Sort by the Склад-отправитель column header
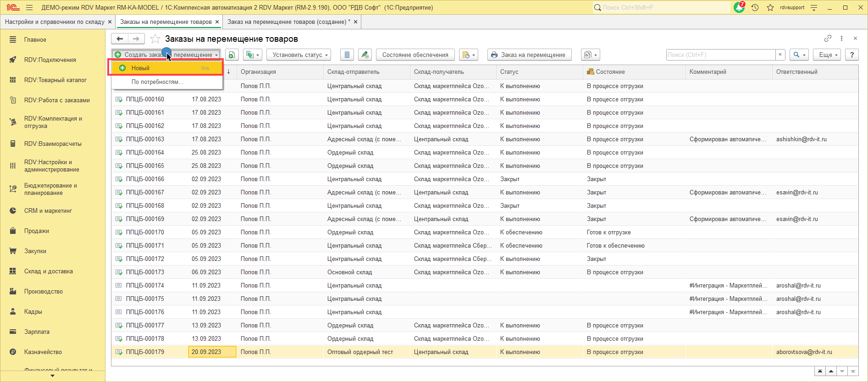 pyautogui.click(x=353, y=72)
